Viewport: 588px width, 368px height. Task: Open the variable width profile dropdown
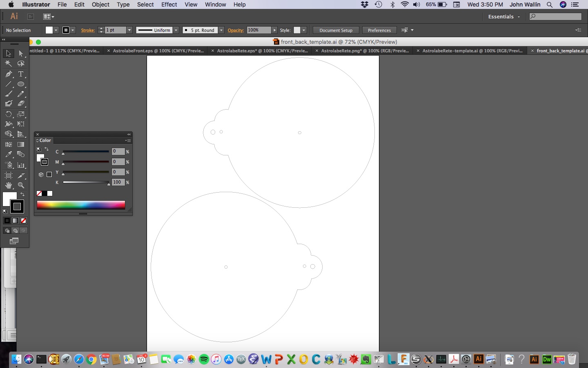coord(176,30)
